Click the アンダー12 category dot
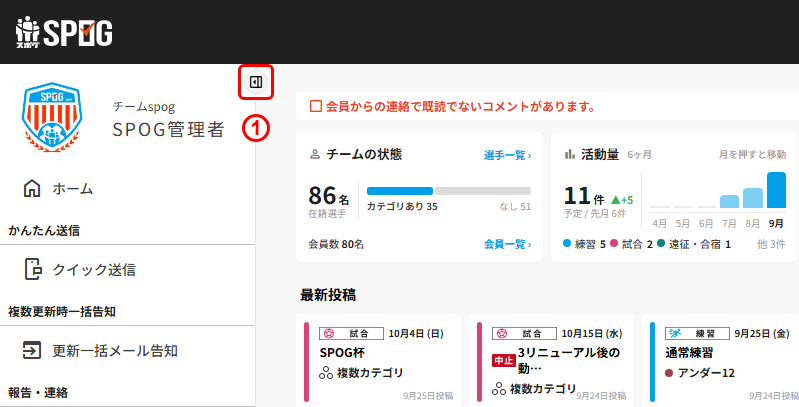 click(669, 373)
